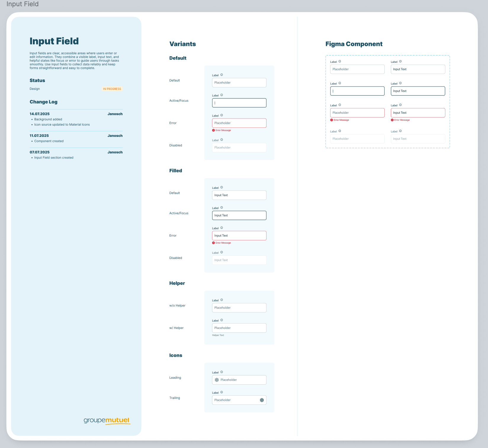This screenshot has height=448, width=488.
Task: Click info icon beside Label of Leading icon field
Action: pos(221,372)
